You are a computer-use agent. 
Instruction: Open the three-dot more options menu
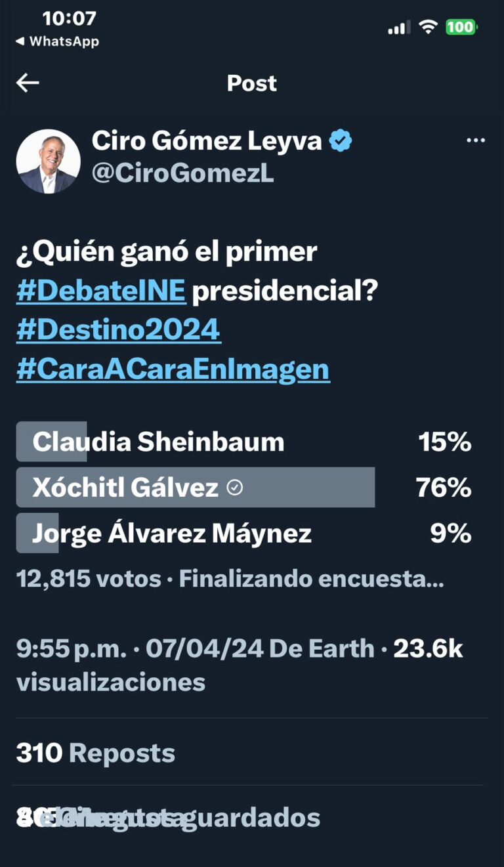pyautogui.click(x=476, y=140)
